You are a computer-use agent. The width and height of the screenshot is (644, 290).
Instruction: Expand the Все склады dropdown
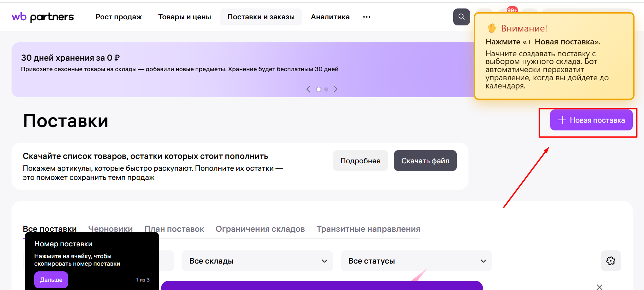coord(257,261)
